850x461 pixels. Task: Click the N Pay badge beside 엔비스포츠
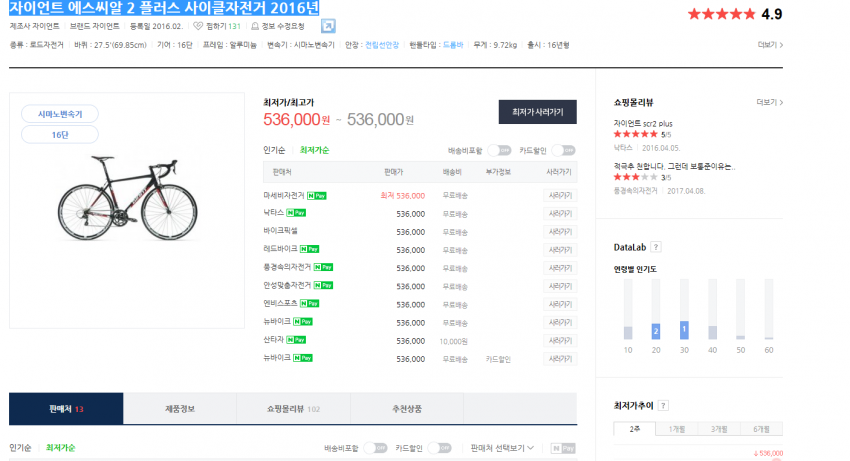point(310,303)
